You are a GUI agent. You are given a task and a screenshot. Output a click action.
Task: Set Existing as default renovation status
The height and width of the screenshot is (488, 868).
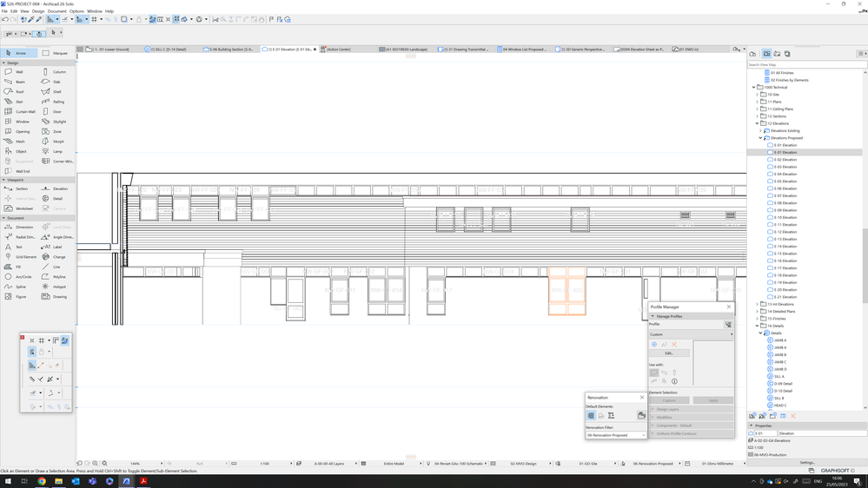point(591,416)
